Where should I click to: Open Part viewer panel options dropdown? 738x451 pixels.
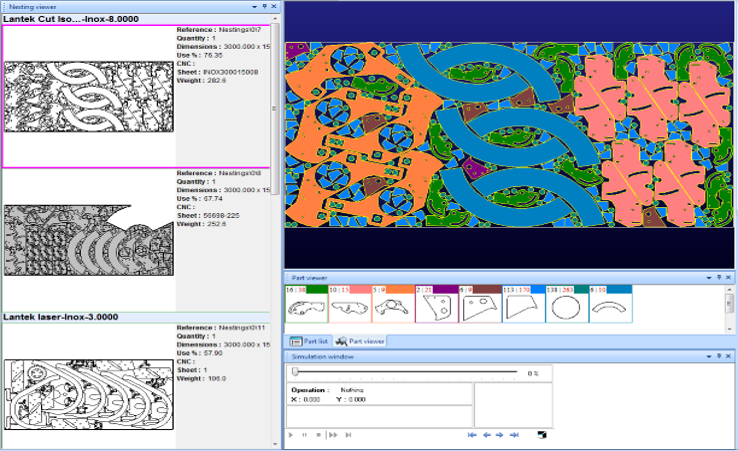(x=711, y=277)
